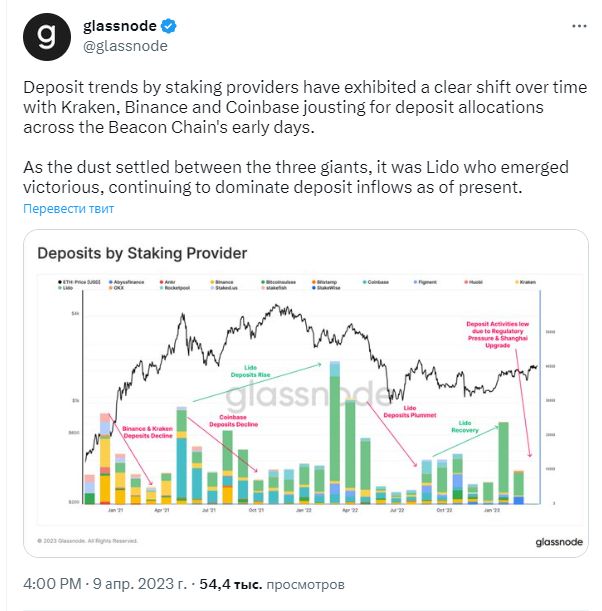The width and height of the screenshot is (602, 611).
Task: Click the glassnode display name
Action: (x=120, y=26)
